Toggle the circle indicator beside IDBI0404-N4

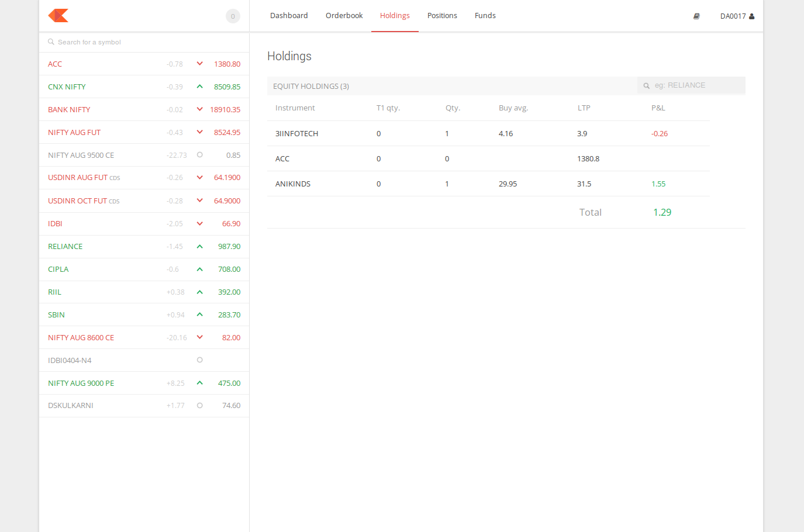coord(199,360)
